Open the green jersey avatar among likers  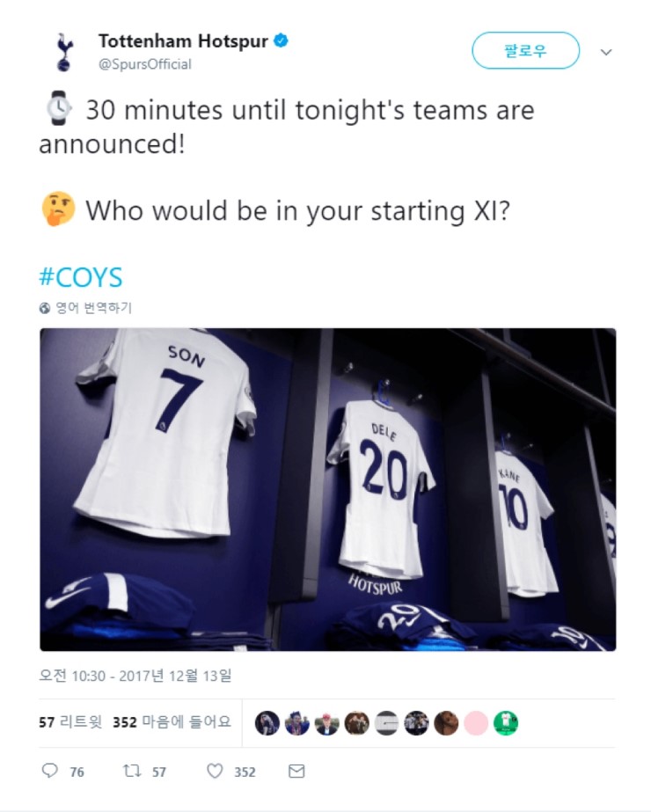pos(506,723)
